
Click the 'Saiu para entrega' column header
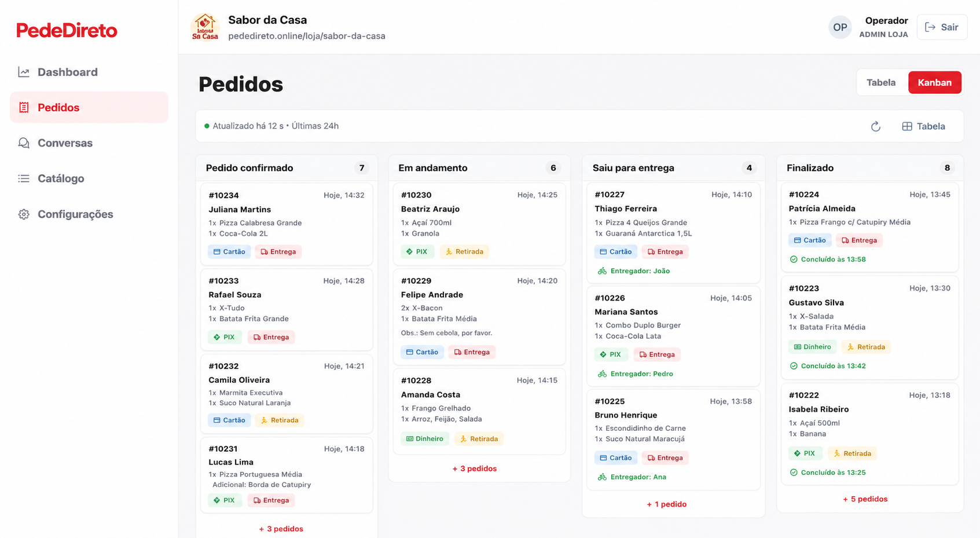[x=633, y=168]
